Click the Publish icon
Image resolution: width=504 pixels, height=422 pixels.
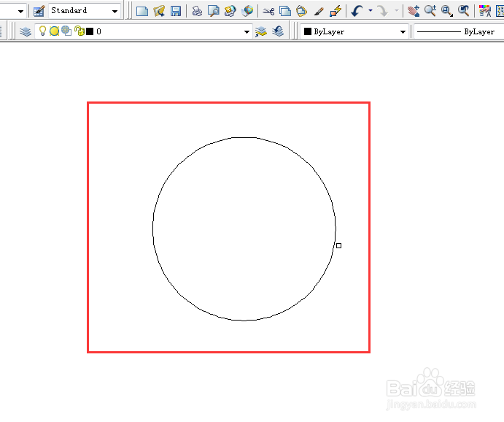coord(230,11)
